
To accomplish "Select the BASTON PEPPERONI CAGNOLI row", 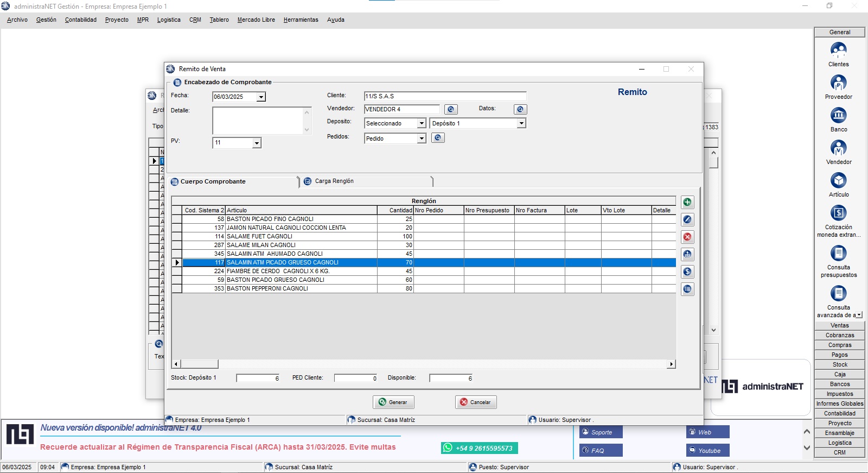I will click(x=424, y=288).
